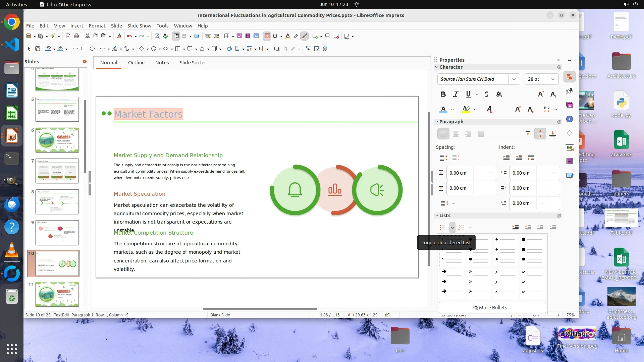Viewport: 644px width, 362px height.
Task: Open the font name dropdown
Action: click(514, 79)
